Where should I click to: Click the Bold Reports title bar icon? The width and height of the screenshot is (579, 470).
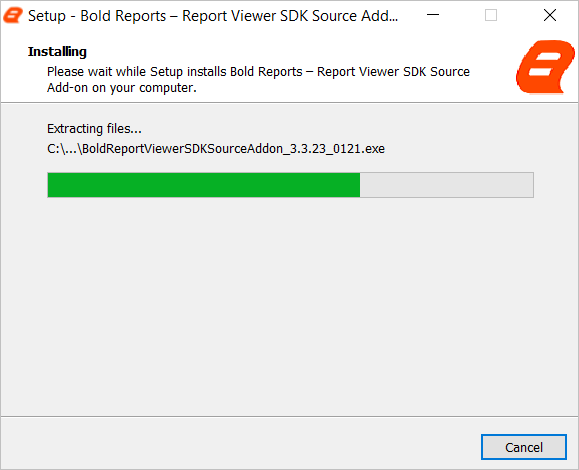[13, 16]
